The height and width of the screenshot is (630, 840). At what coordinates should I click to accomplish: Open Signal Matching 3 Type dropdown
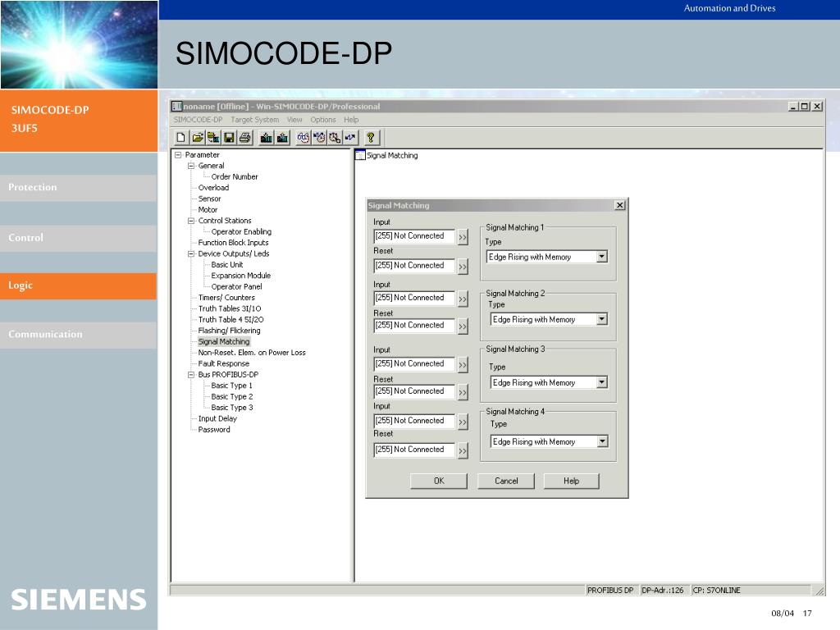point(602,382)
